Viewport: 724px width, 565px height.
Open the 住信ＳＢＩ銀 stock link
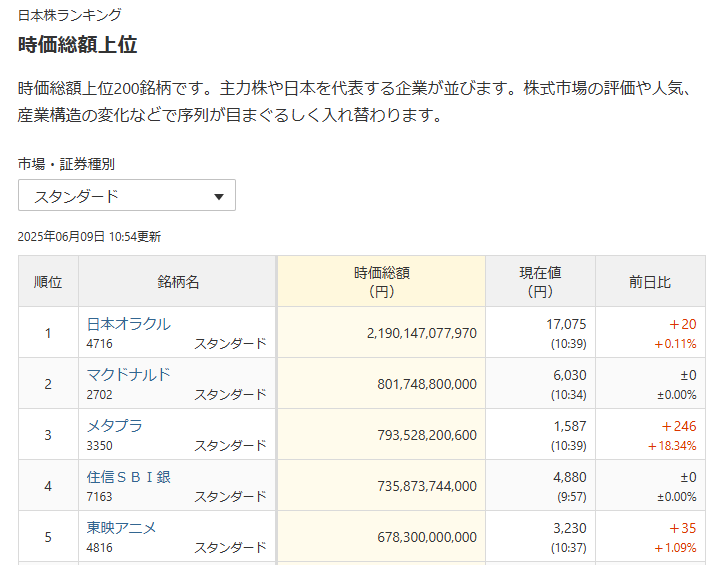128,477
